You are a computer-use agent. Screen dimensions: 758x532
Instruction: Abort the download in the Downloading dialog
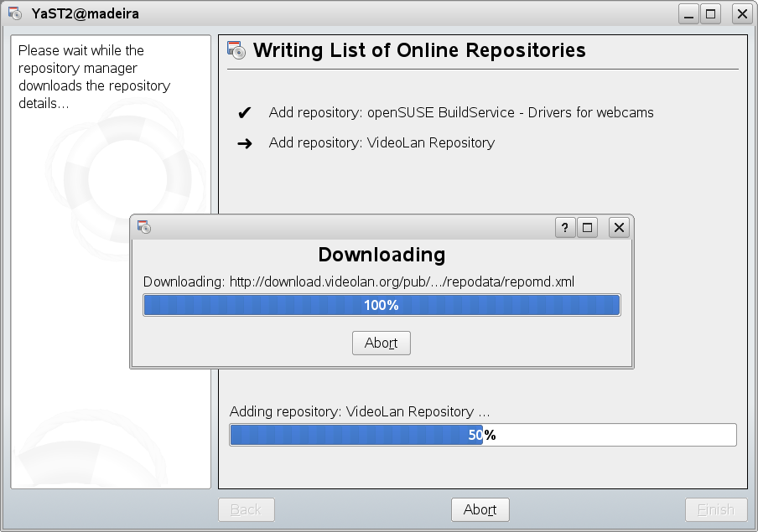[x=382, y=343]
